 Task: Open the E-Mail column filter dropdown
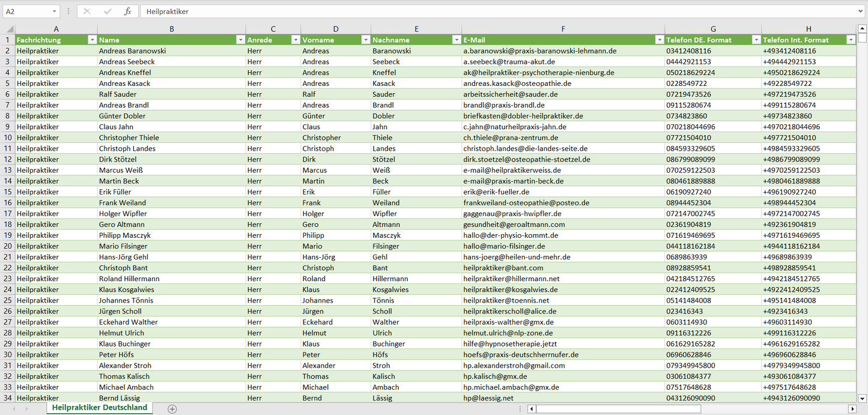click(x=659, y=40)
